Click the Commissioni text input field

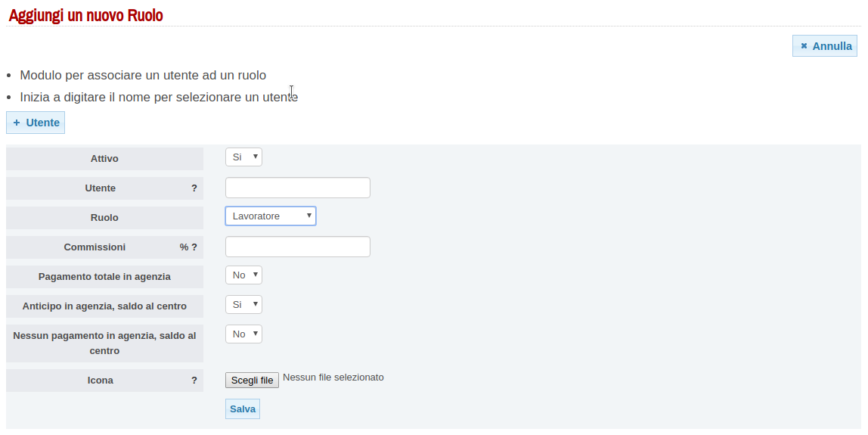297,247
